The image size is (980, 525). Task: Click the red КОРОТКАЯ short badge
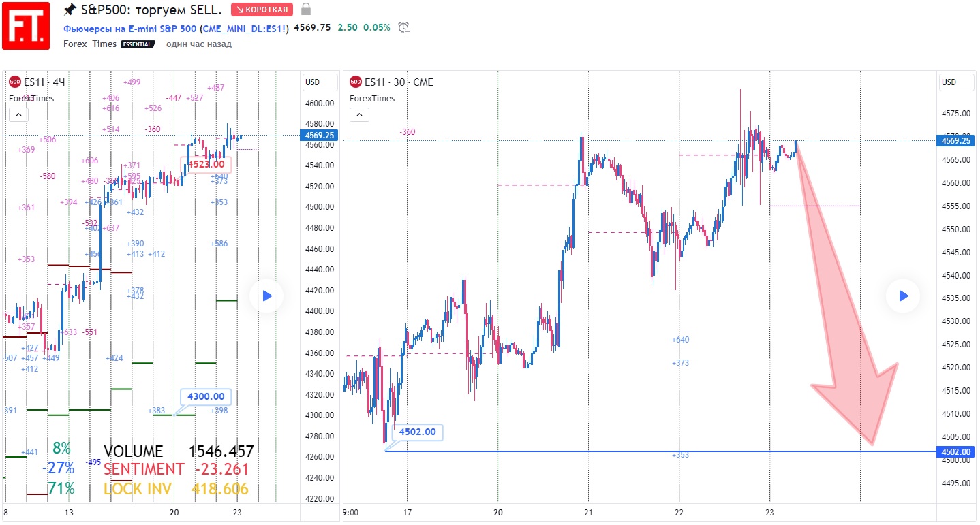pyautogui.click(x=262, y=10)
